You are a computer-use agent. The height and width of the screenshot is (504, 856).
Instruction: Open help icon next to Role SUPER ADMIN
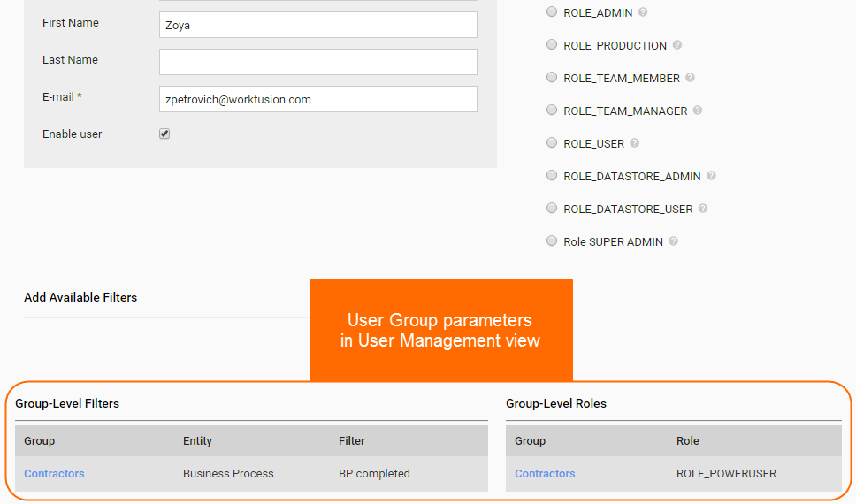pos(674,241)
